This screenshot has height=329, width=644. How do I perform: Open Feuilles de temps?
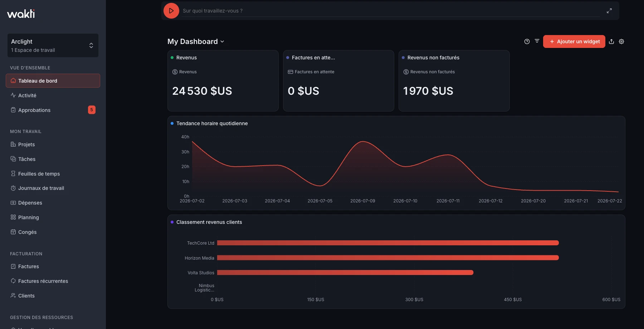53,174
